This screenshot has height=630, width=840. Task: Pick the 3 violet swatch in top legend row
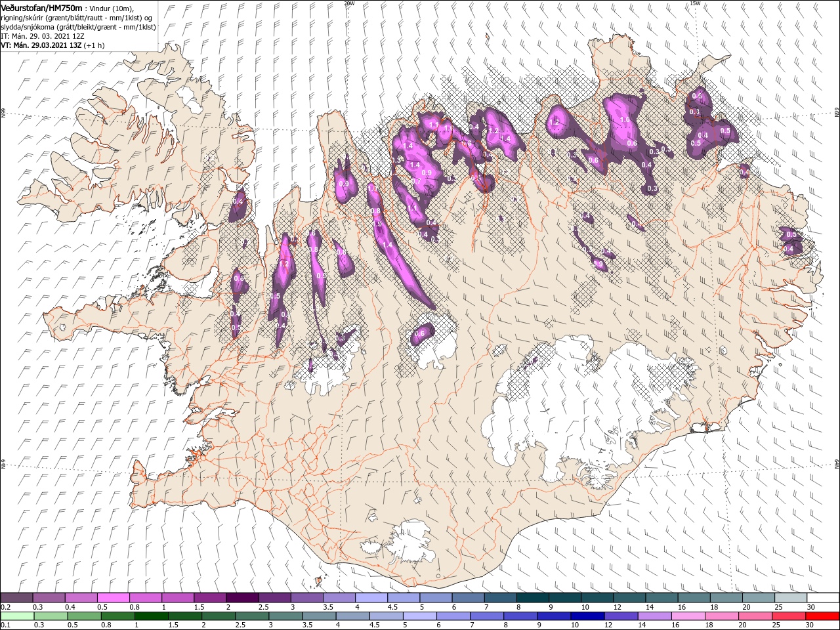(306, 598)
